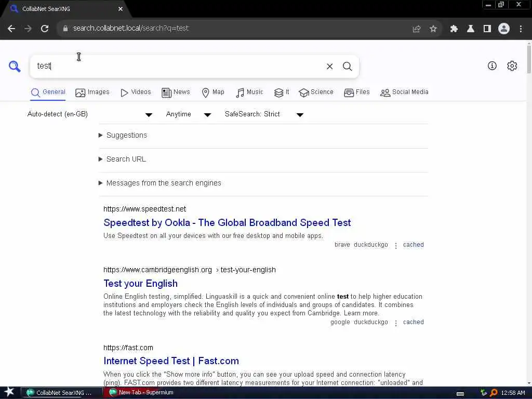Open cached version of Test your English
Viewport: 532px width, 399px height.
click(413, 322)
